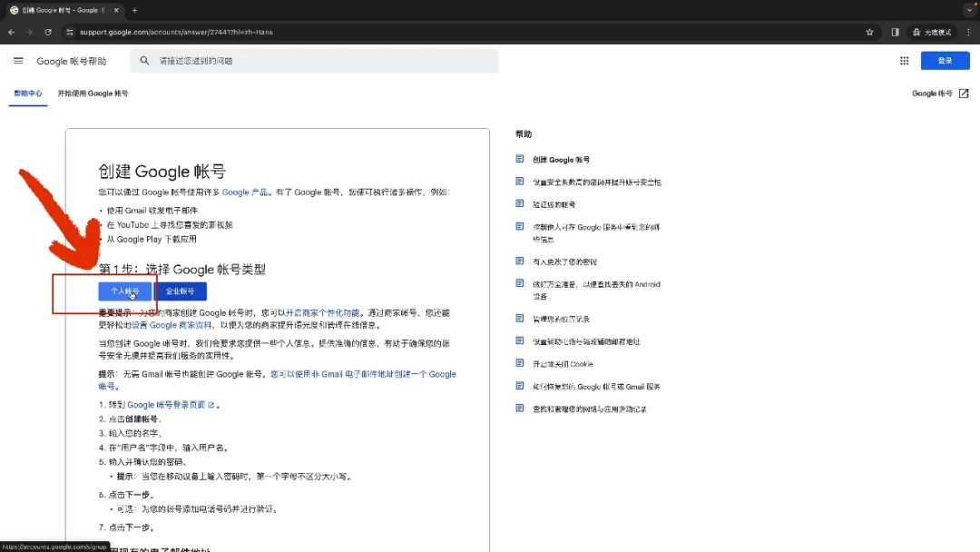Click the address bar URL
Viewport: 980px width, 552px height.
click(x=176, y=32)
